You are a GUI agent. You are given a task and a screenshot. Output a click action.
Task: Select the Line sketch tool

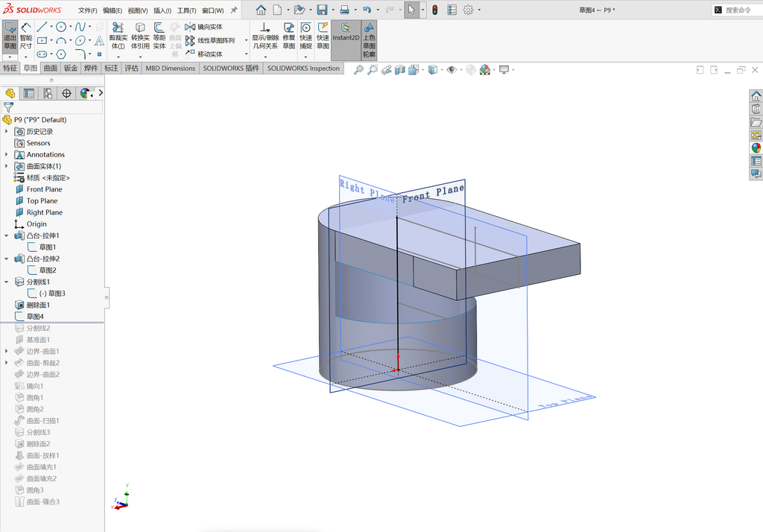[x=42, y=27]
